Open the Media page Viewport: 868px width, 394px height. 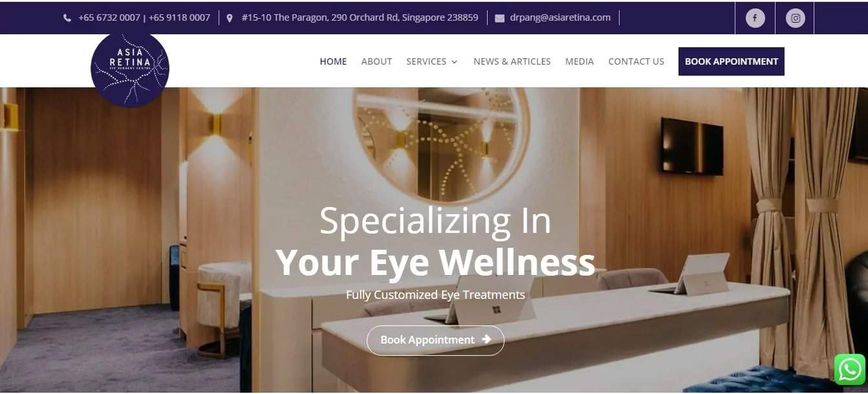click(x=580, y=61)
